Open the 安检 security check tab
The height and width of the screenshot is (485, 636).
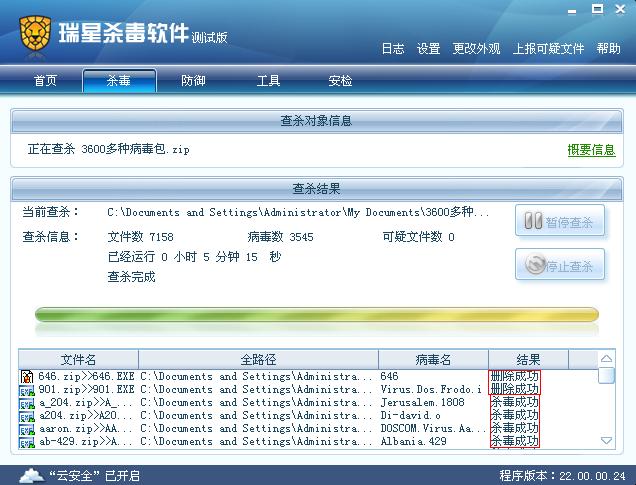pos(340,80)
